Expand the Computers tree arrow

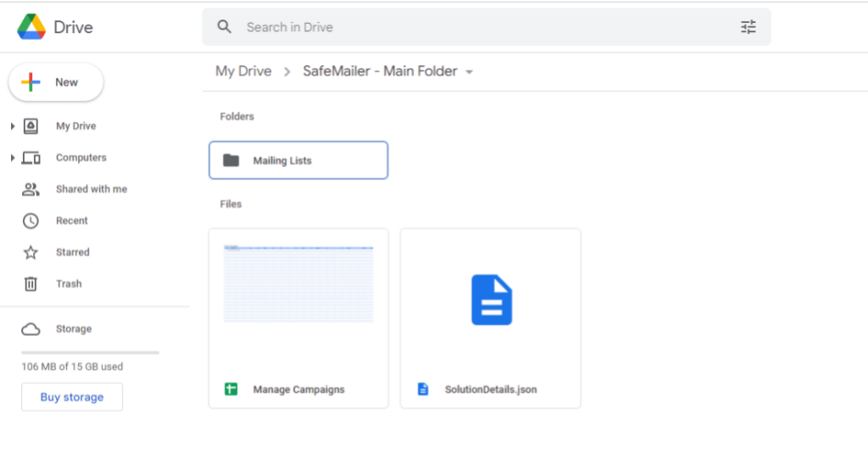(13, 158)
